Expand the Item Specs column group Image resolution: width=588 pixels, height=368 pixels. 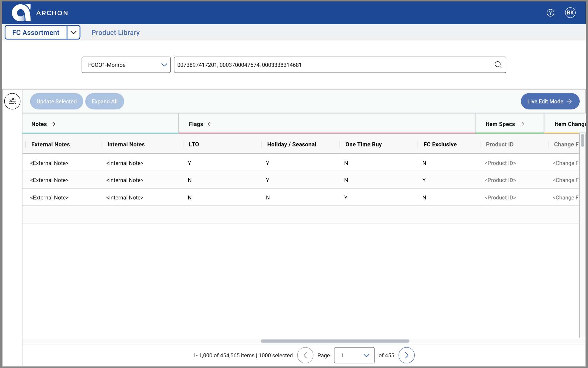[522, 124]
